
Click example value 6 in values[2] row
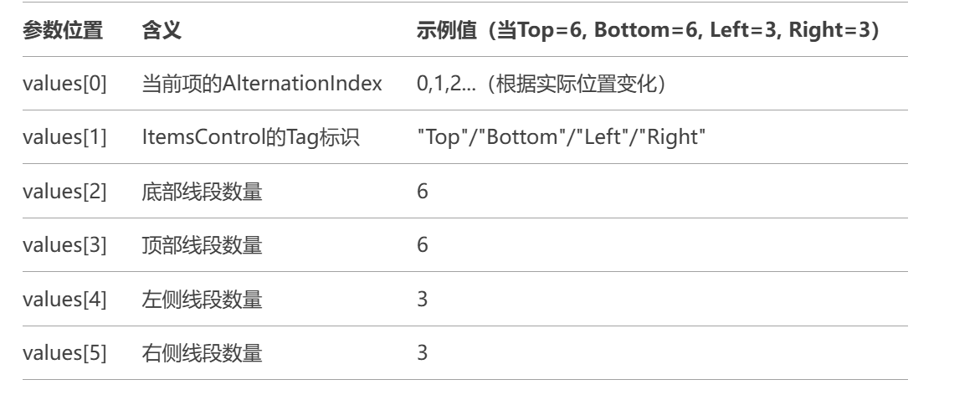(423, 192)
